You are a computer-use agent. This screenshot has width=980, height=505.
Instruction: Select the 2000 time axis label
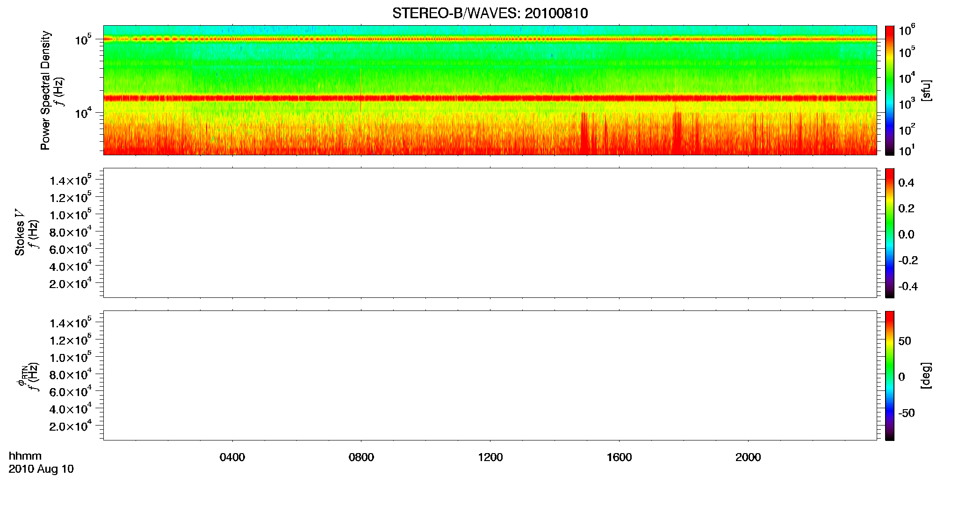point(748,457)
